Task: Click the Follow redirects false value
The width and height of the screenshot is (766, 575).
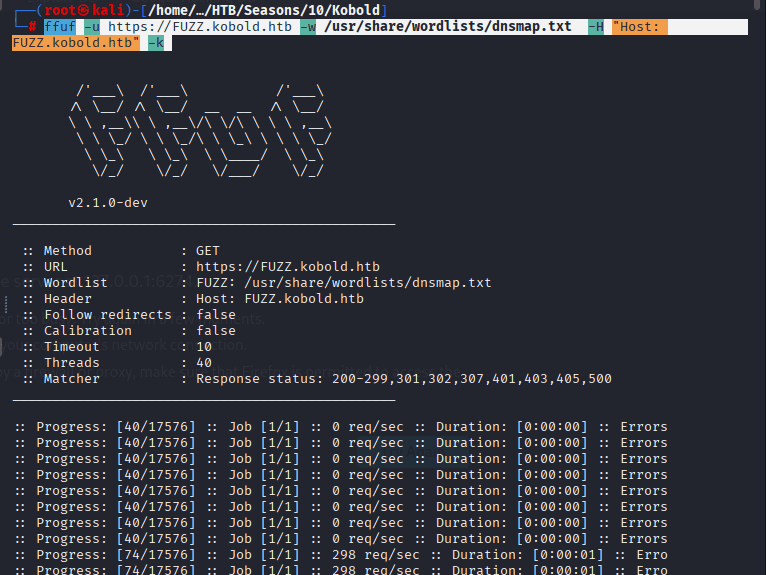Action: (216, 315)
